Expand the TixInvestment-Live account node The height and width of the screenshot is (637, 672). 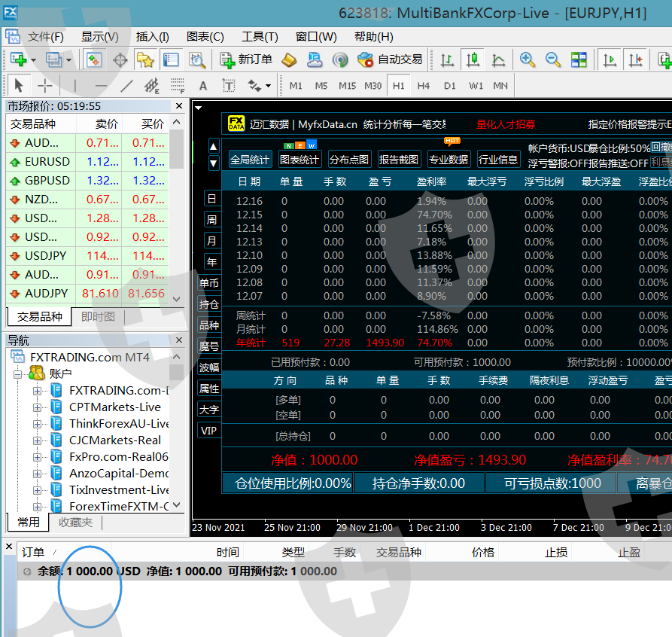[38, 490]
